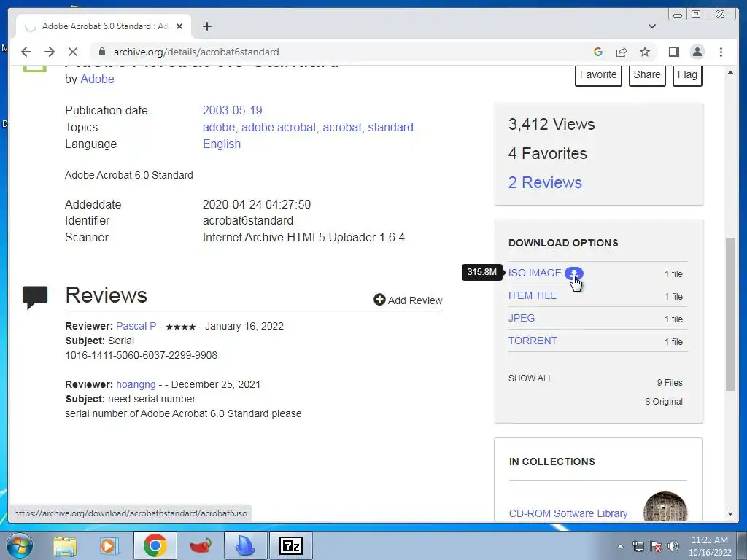Close the Adobe Acrobat 6.0 Standard tab
This screenshot has width=747, height=560.
coord(179,26)
